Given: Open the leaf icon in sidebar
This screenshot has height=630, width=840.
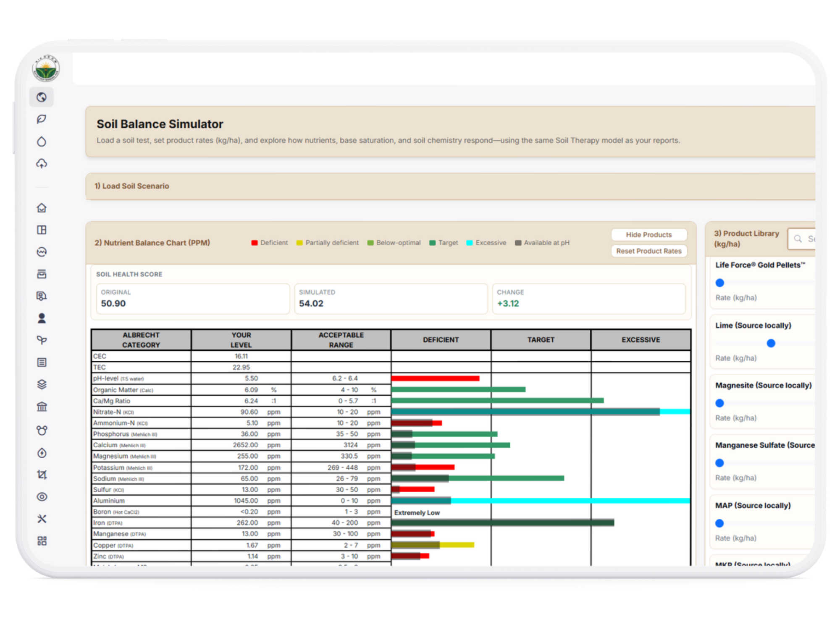Looking at the screenshot, I should pos(42,119).
